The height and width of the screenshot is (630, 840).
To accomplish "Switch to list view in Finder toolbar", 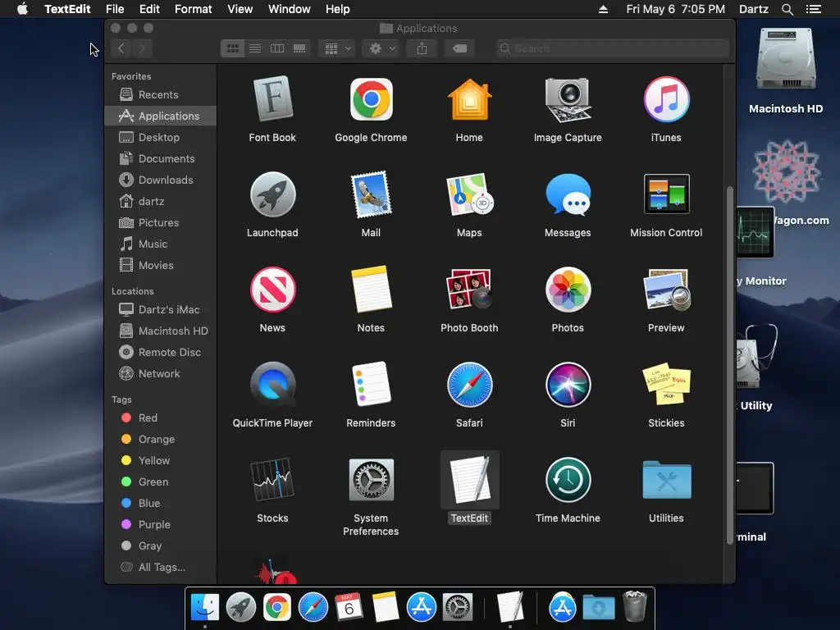I will [255, 48].
